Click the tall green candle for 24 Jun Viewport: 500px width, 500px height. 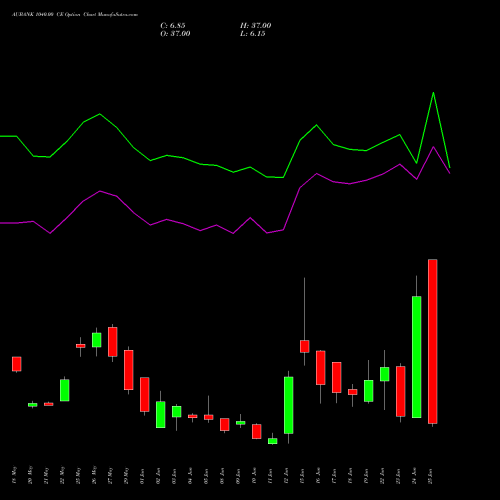pyautogui.click(x=417, y=357)
